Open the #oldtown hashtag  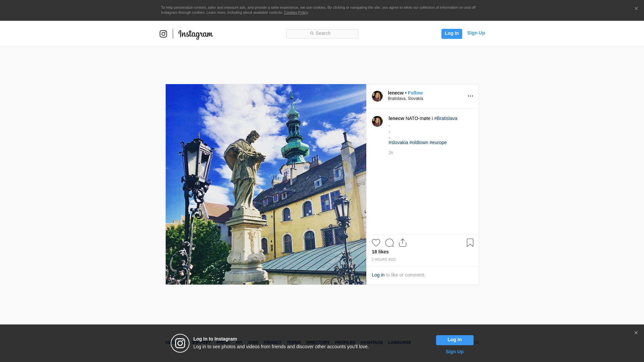point(419,142)
